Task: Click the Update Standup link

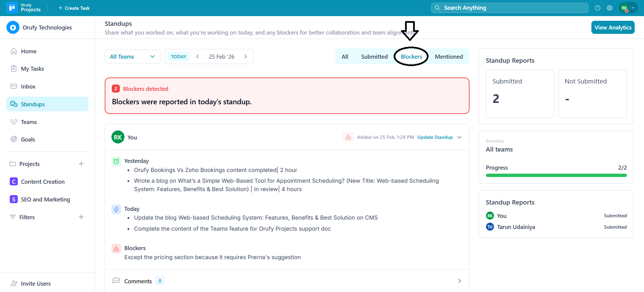Action: [x=435, y=137]
